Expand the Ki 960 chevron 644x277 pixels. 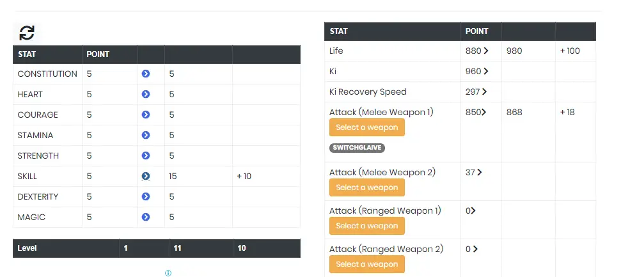click(x=486, y=72)
